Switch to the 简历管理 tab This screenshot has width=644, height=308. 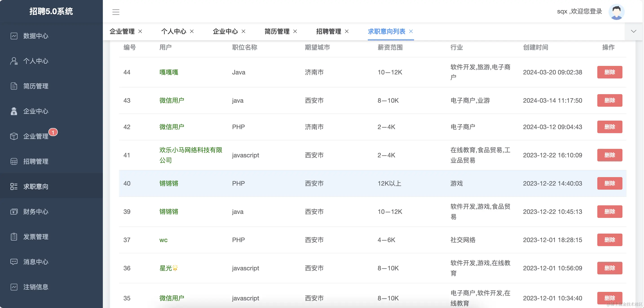point(277,31)
